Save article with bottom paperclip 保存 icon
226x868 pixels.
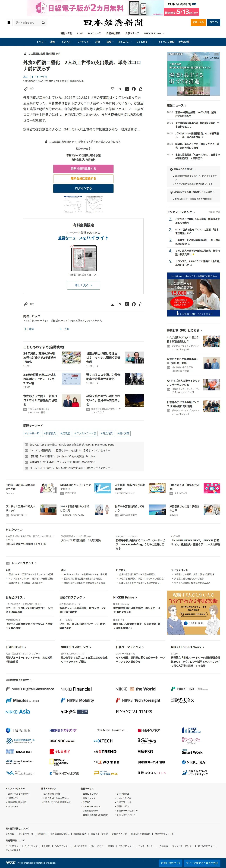pos(29,304)
